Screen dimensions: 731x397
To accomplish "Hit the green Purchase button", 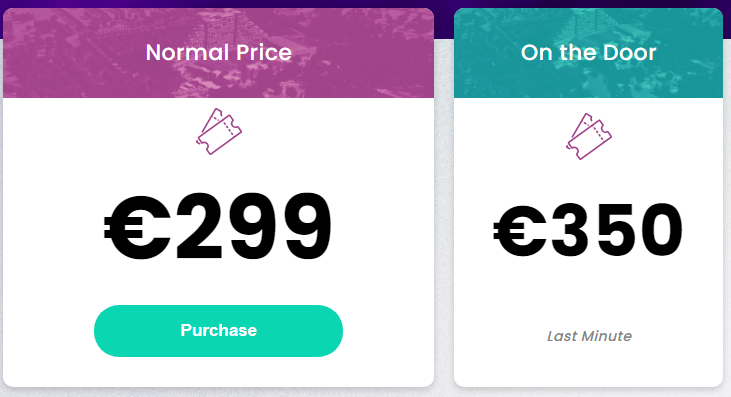I will (218, 331).
